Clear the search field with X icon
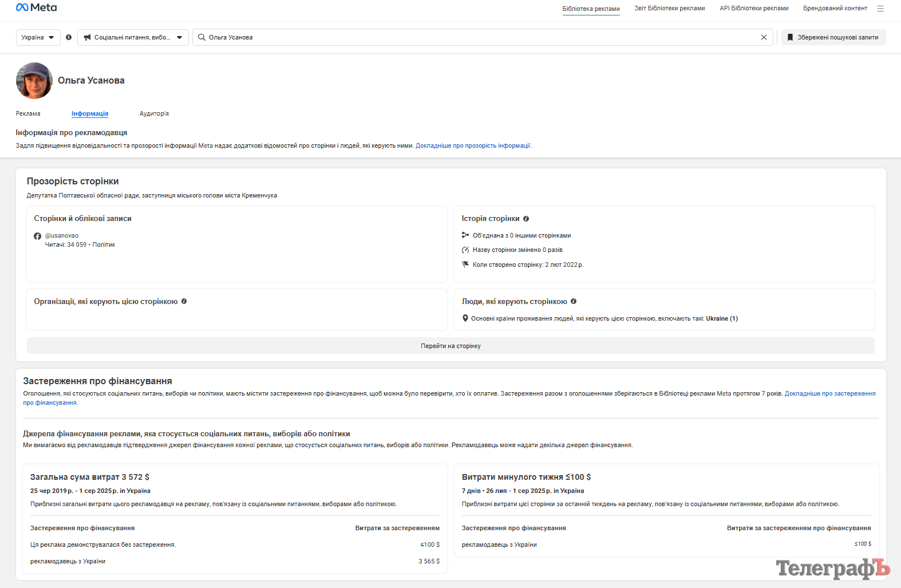Image resolution: width=901 pixels, height=588 pixels. (x=763, y=37)
